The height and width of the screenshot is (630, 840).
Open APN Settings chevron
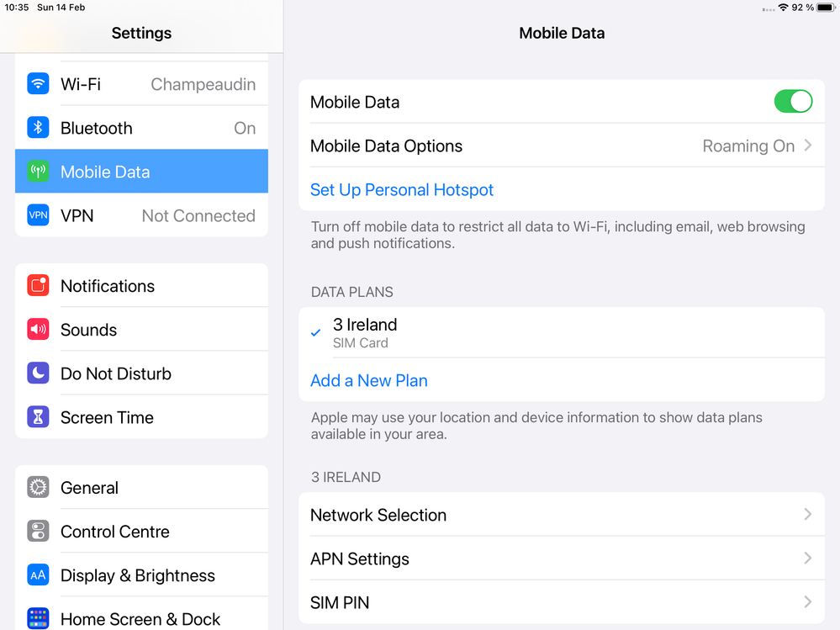(x=807, y=559)
